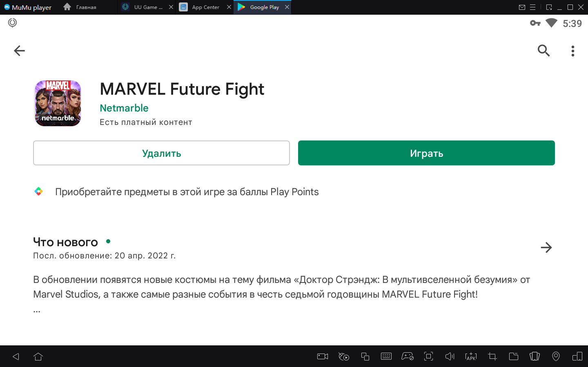Switch to the 'Главная' home tab
The height and width of the screenshot is (367, 588).
pos(86,7)
